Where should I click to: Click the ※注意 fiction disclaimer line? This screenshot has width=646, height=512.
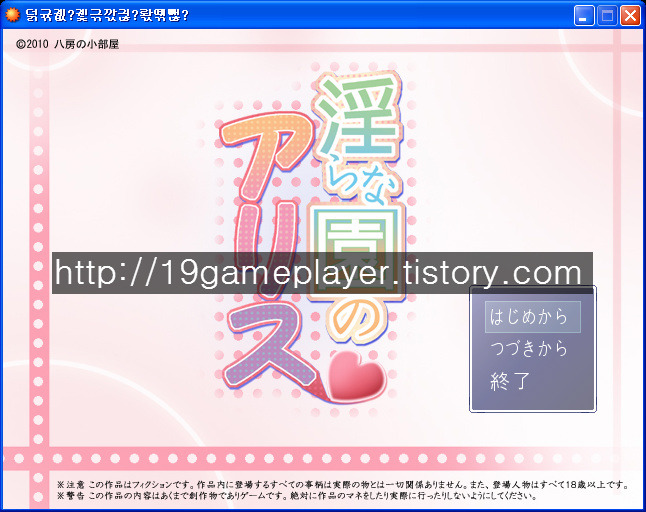pyautogui.click(x=342, y=484)
